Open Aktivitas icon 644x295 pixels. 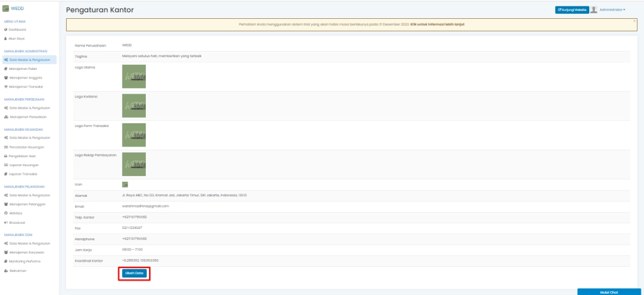[6, 213]
